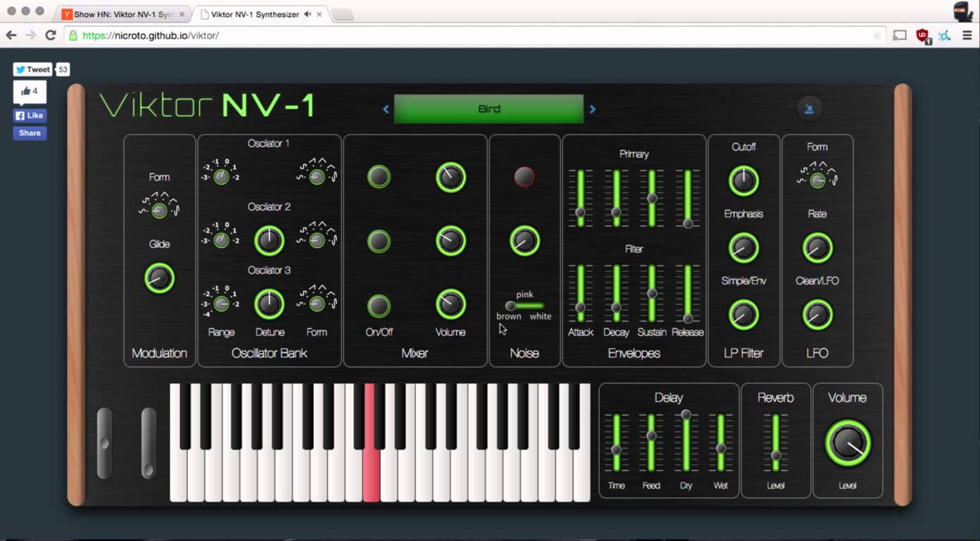Click the Tweet button
980x541 pixels.
pos(32,70)
